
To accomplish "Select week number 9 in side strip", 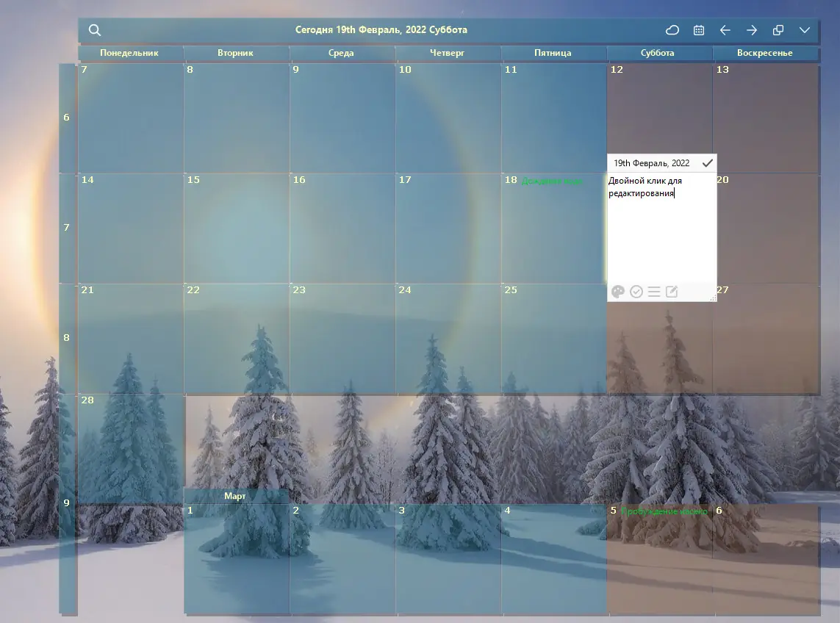I will (x=66, y=503).
